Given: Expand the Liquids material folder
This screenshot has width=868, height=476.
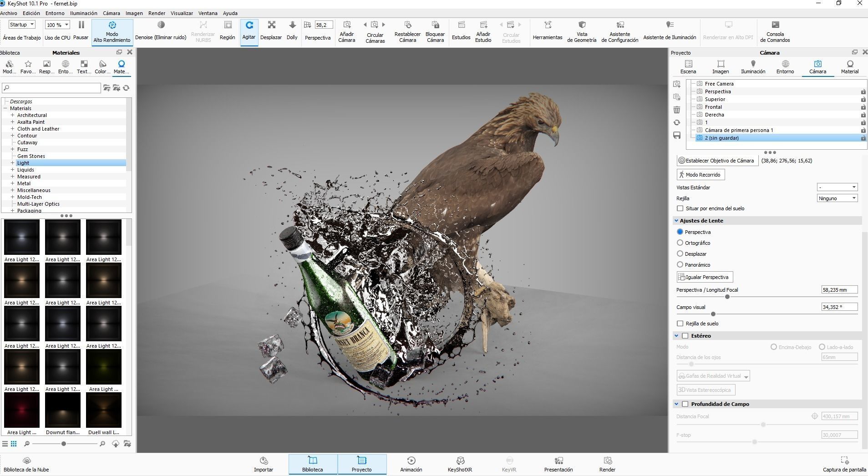Looking at the screenshot, I should point(13,170).
